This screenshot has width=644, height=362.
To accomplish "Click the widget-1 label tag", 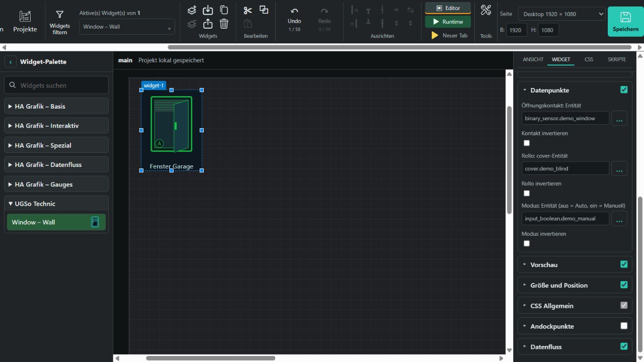I will point(153,85).
